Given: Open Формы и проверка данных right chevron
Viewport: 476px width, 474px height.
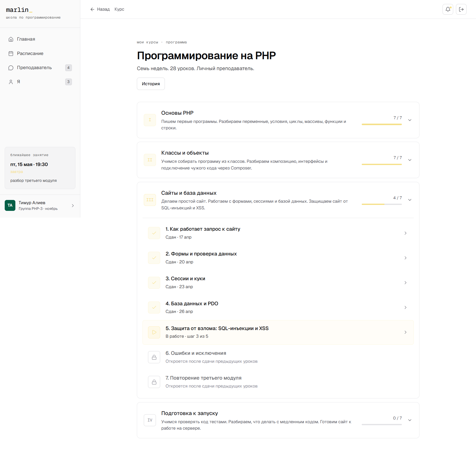Looking at the screenshot, I should coord(405,258).
